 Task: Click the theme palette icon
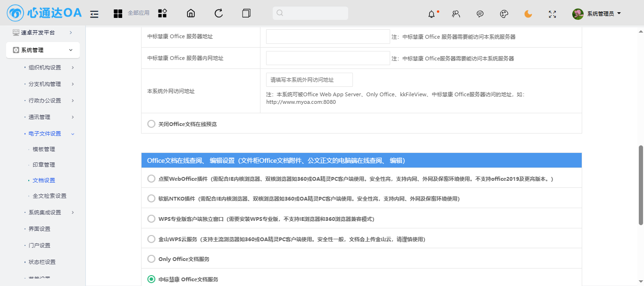tap(504, 14)
